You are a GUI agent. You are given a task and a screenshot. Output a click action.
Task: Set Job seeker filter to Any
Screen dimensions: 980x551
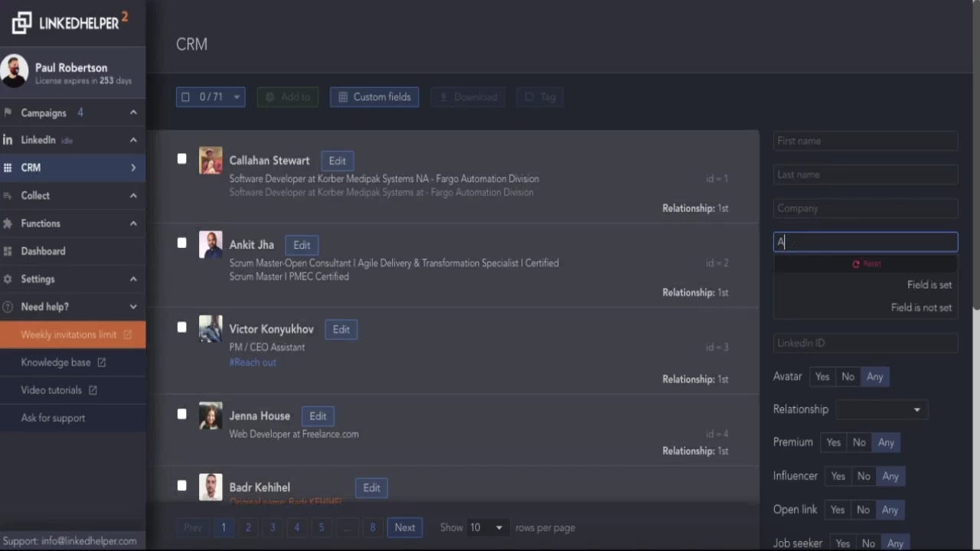[x=895, y=543]
